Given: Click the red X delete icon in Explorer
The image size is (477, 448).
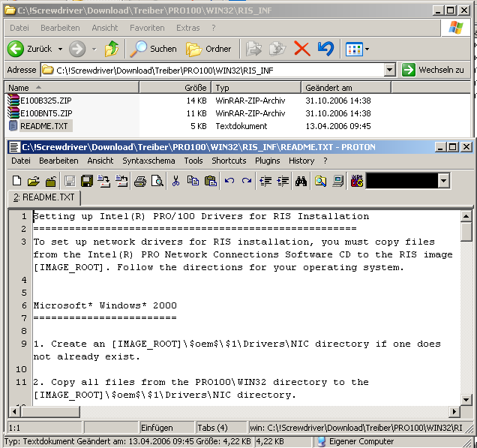Looking at the screenshot, I should click(301, 49).
